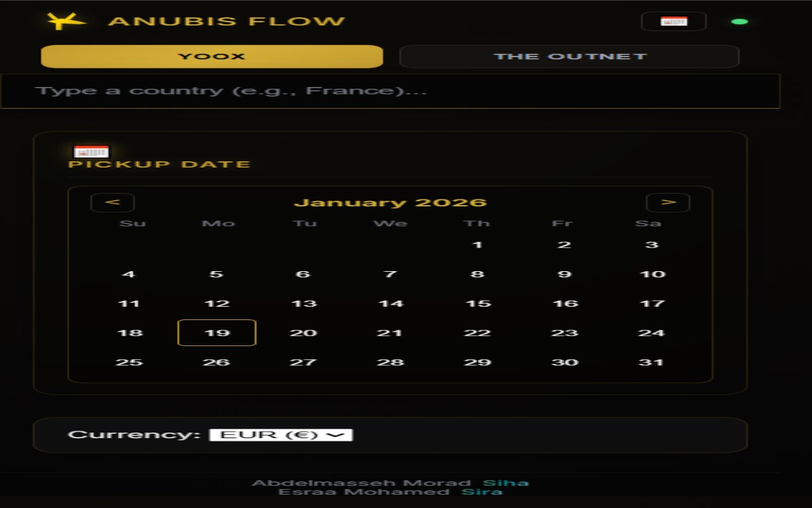Click the Currency label text
812x508 pixels.
tap(134, 435)
